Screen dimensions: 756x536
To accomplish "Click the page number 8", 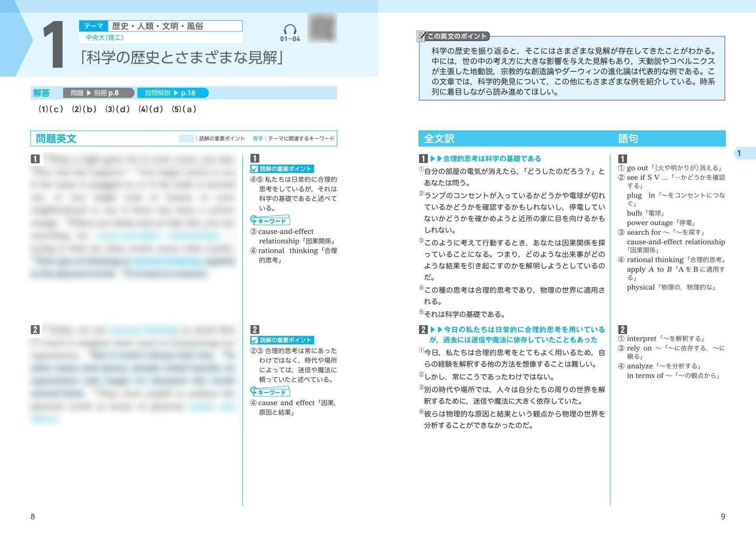I will coord(32,517).
